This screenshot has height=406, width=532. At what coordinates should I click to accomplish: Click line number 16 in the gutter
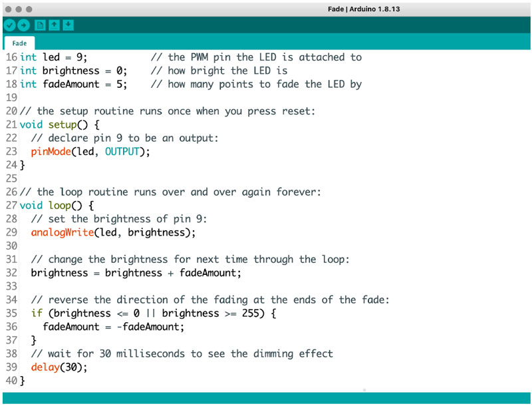(x=11, y=57)
